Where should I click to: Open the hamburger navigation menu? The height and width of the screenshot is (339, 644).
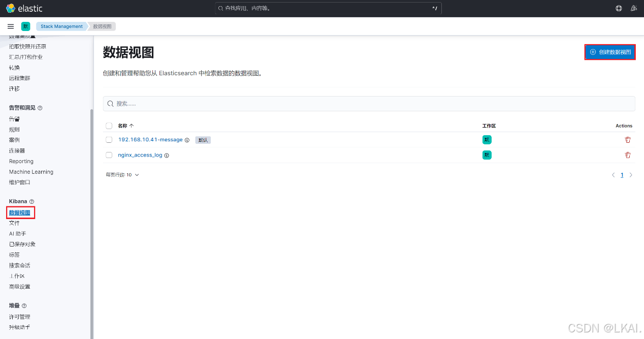[11, 26]
